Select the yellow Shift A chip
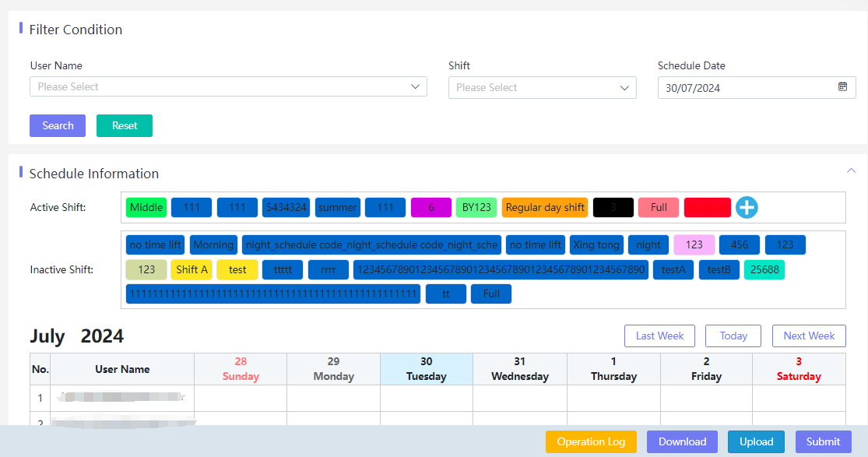 [192, 270]
